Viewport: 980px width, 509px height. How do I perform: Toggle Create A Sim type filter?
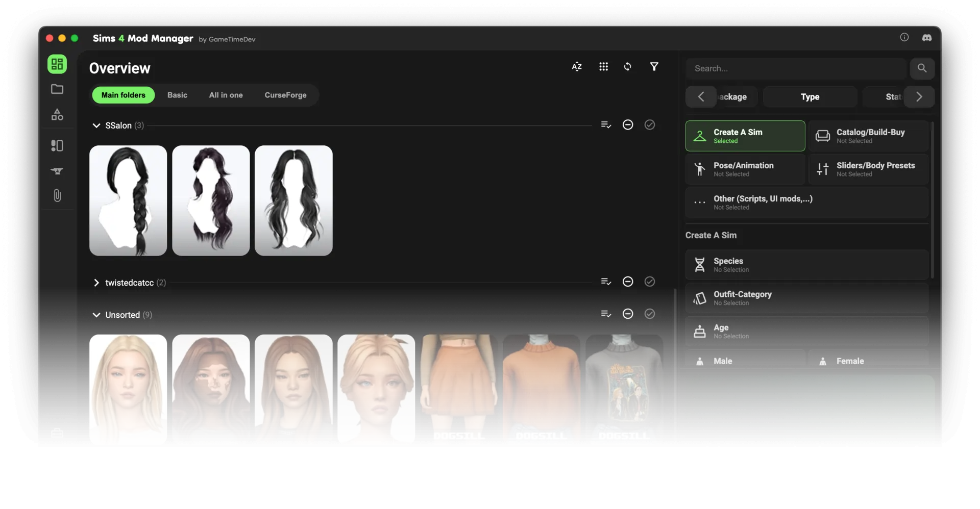pos(745,136)
